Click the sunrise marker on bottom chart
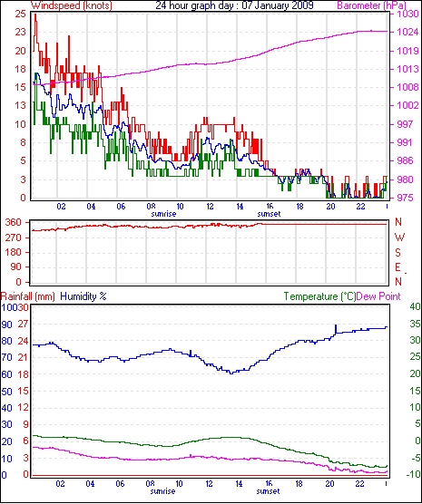Viewport: 422px width, 504px height. [162, 491]
